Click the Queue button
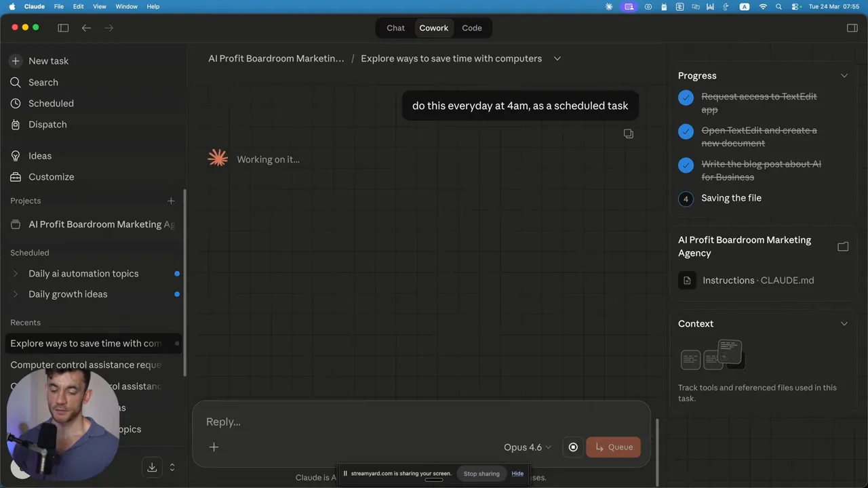 click(x=613, y=447)
